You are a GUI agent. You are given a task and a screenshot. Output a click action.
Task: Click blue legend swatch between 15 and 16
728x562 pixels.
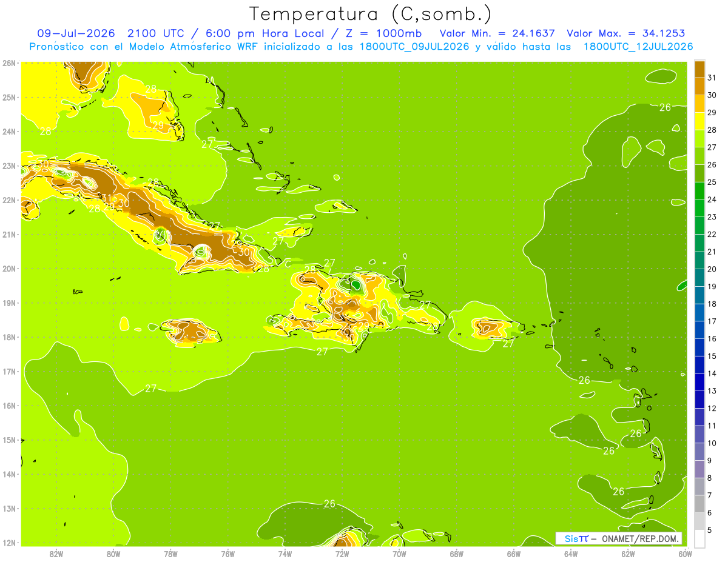click(x=699, y=347)
